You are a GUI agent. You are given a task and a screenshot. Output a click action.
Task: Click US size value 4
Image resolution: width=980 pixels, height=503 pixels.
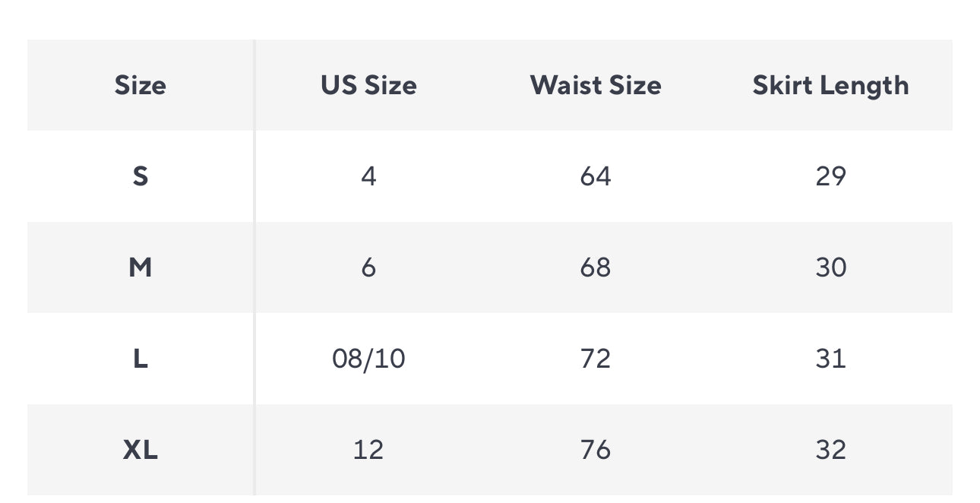pos(368,176)
